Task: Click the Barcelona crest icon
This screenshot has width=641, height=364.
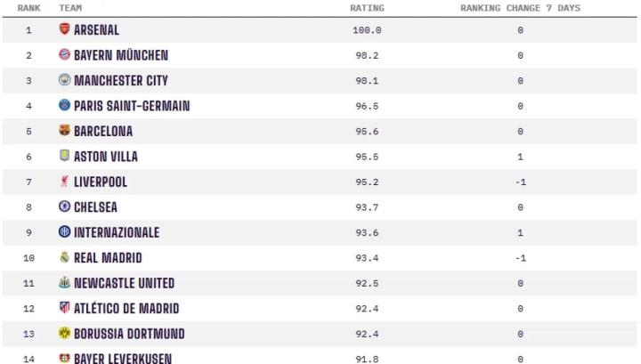Action: [64, 131]
